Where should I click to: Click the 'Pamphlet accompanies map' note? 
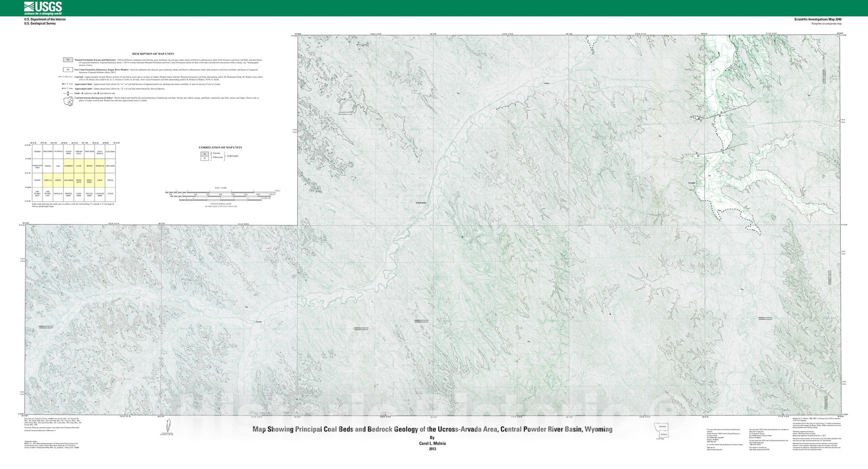(827, 23)
